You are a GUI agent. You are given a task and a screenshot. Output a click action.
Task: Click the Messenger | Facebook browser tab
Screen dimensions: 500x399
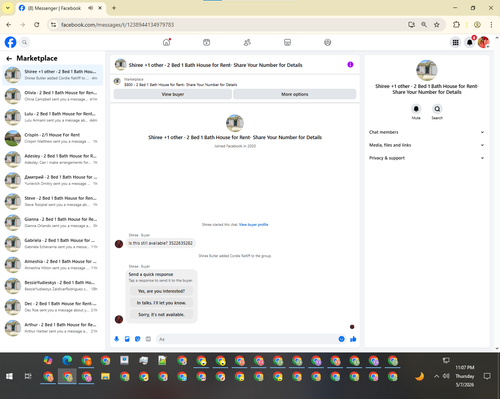click(60, 8)
